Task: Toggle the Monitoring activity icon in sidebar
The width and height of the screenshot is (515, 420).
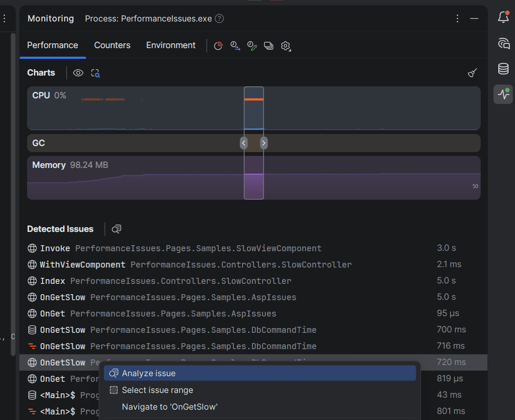Action: pyautogui.click(x=503, y=94)
